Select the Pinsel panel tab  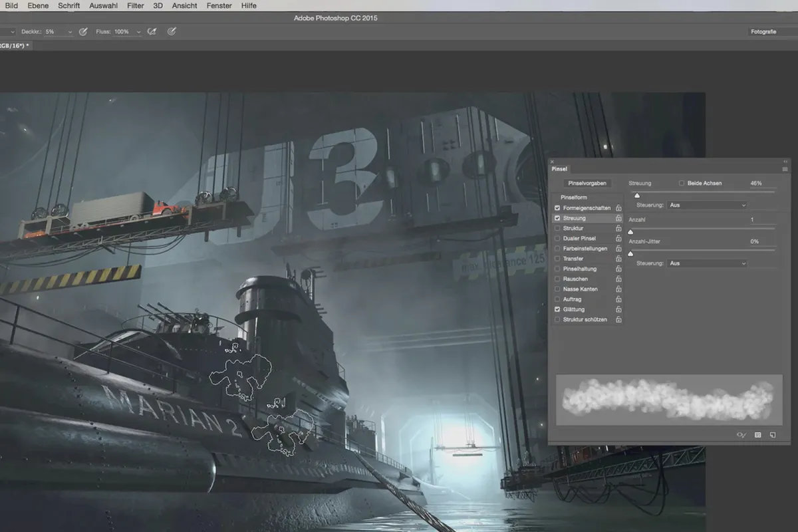coord(559,169)
